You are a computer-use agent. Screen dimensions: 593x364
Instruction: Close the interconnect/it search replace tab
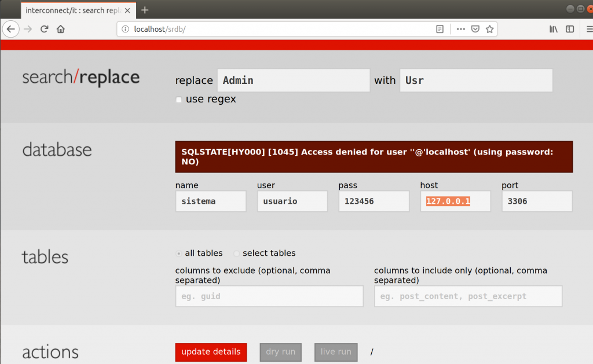[x=127, y=10]
